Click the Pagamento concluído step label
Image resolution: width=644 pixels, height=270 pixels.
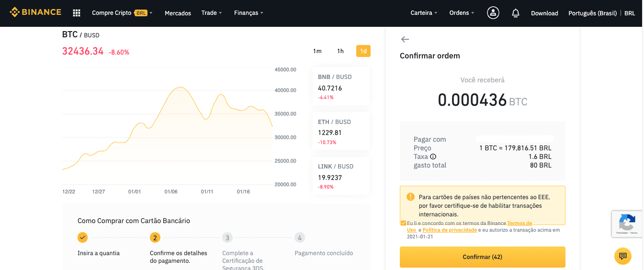324,253
